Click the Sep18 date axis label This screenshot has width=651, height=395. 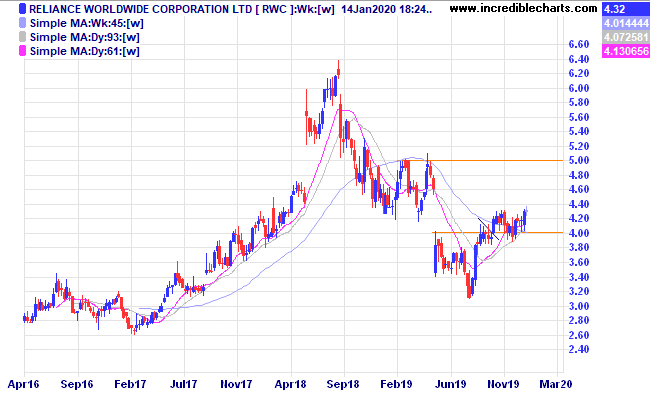click(343, 384)
